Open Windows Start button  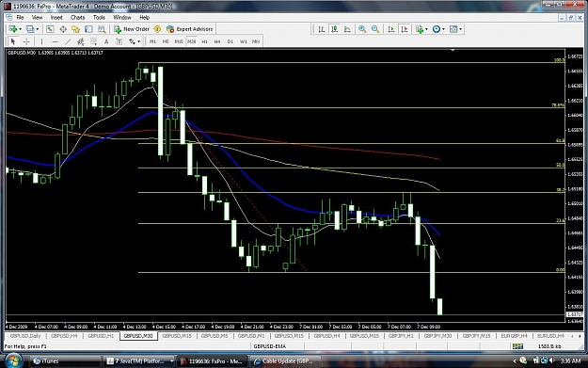click(13, 360)
